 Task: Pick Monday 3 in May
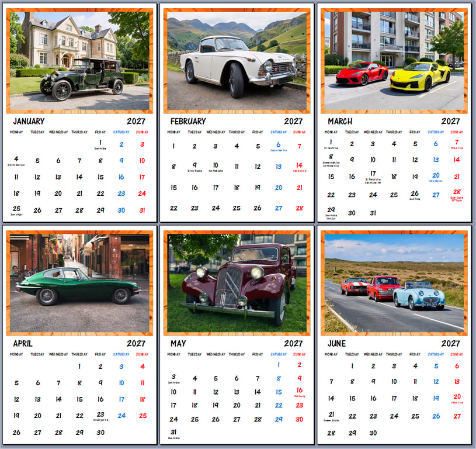[173, 377]
